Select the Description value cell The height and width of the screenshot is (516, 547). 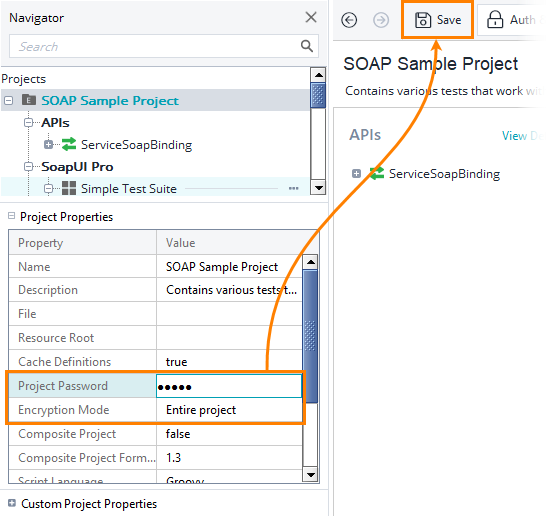pyautogui.click(x=230, y=290)
